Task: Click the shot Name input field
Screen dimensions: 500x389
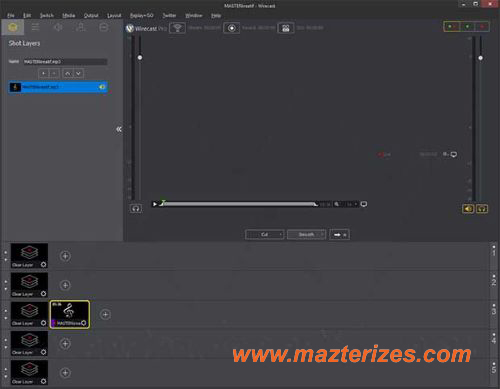Action: click(x=65, y=62)
